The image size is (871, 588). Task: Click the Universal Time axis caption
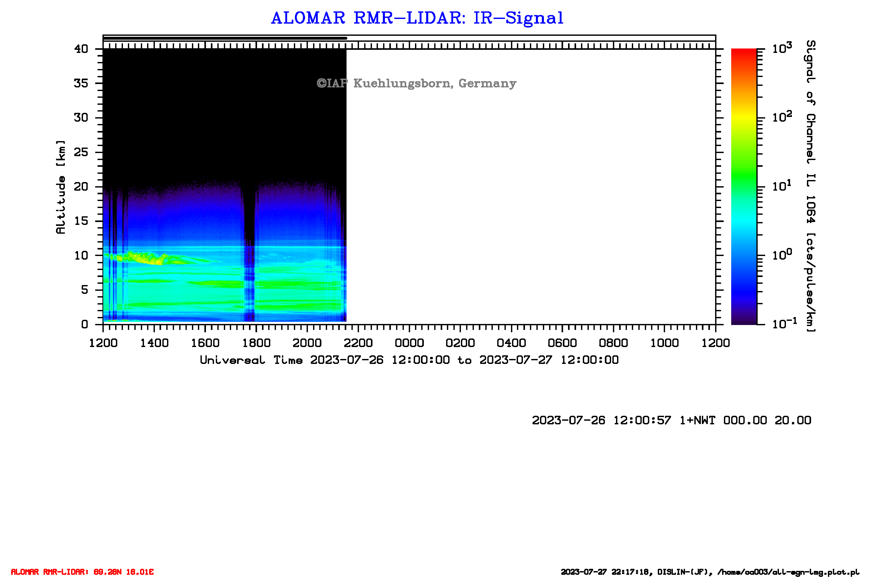point(409,360)
